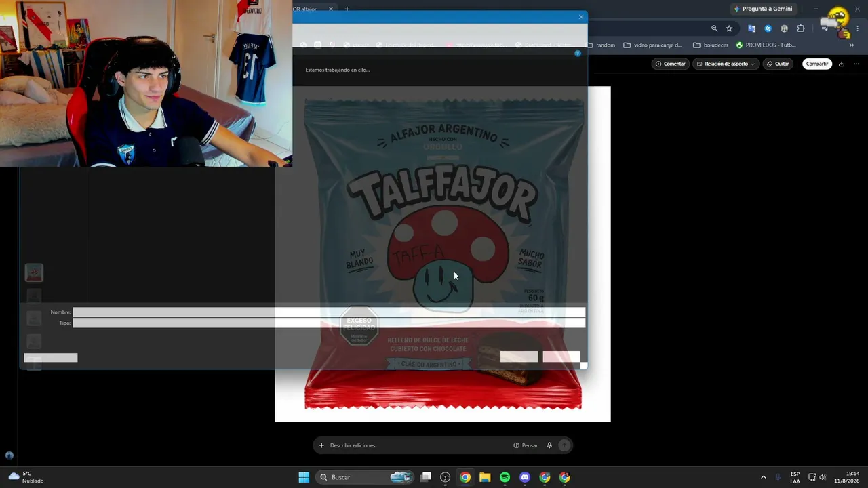Open OBS Studio from the taskbar
This screenshot has height=488, width=868.
446,477
